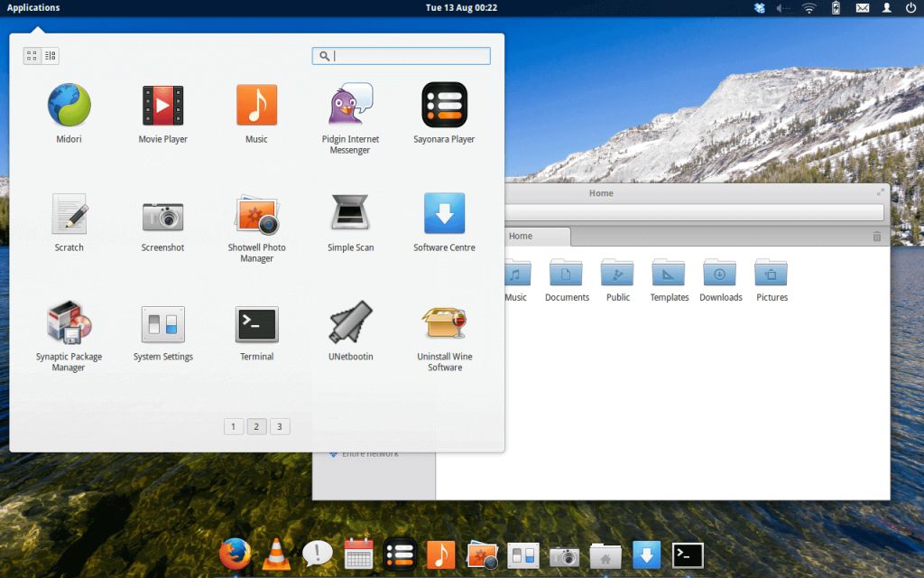This screenshot has width=924, height=578.
Task: Click the Applications menu in top panel
Action: [x=33, y=7]
